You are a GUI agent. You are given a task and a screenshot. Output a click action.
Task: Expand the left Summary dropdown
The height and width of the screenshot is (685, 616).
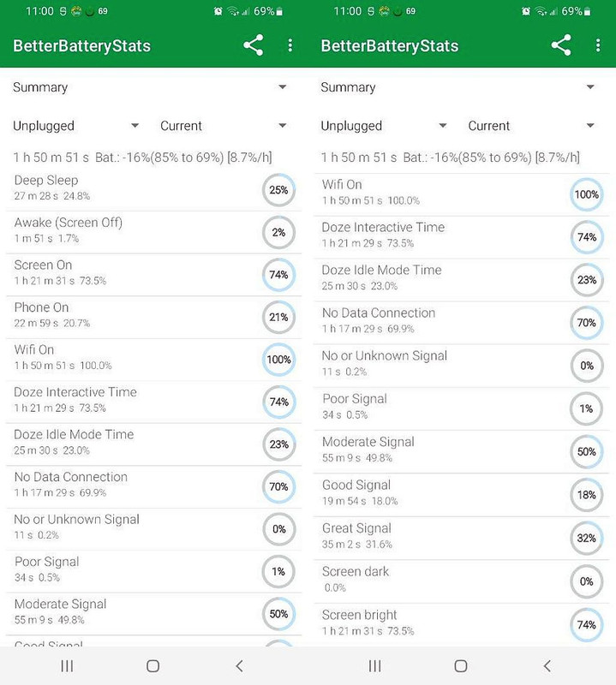[x=150, y=87]
